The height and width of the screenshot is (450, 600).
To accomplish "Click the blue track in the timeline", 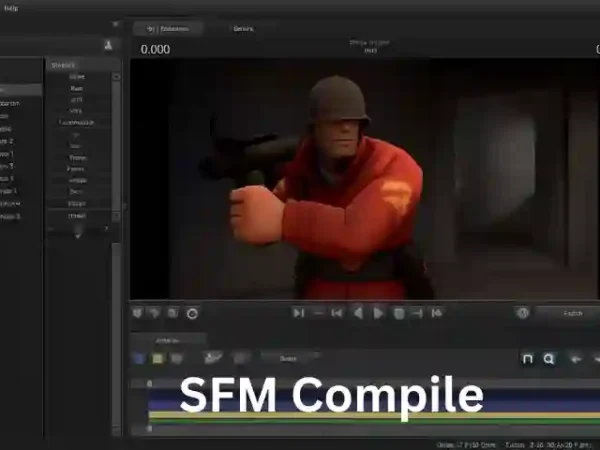I will (374, 400).
